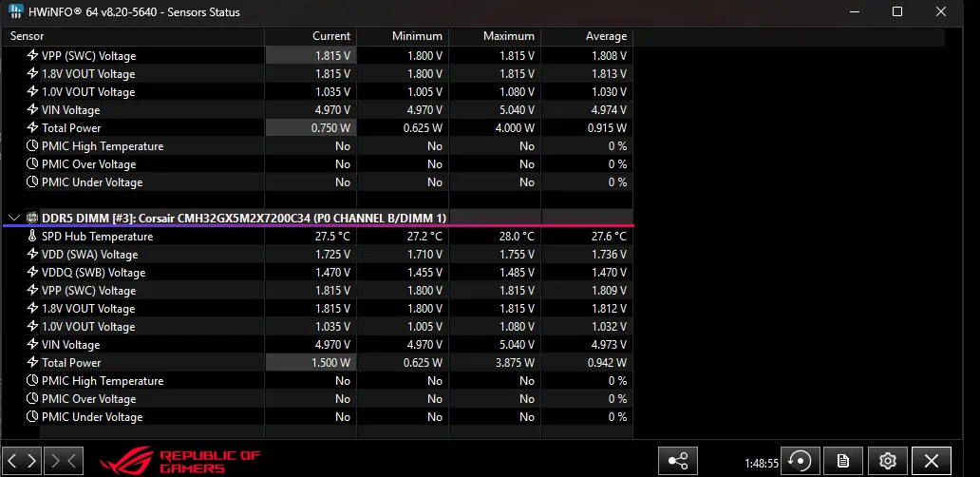This screenshot has width=980, height=477.
Task: Click clock icon of last PMIC Under Voltage row
Action: coord(32,417)
